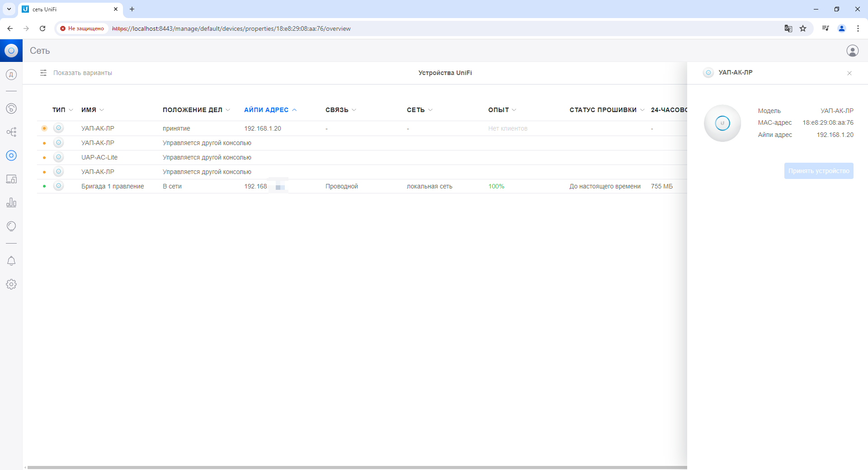The width and height of the screenshot is (868, 470).
Task: Go back in browser history
Action: tap(10, 28)
